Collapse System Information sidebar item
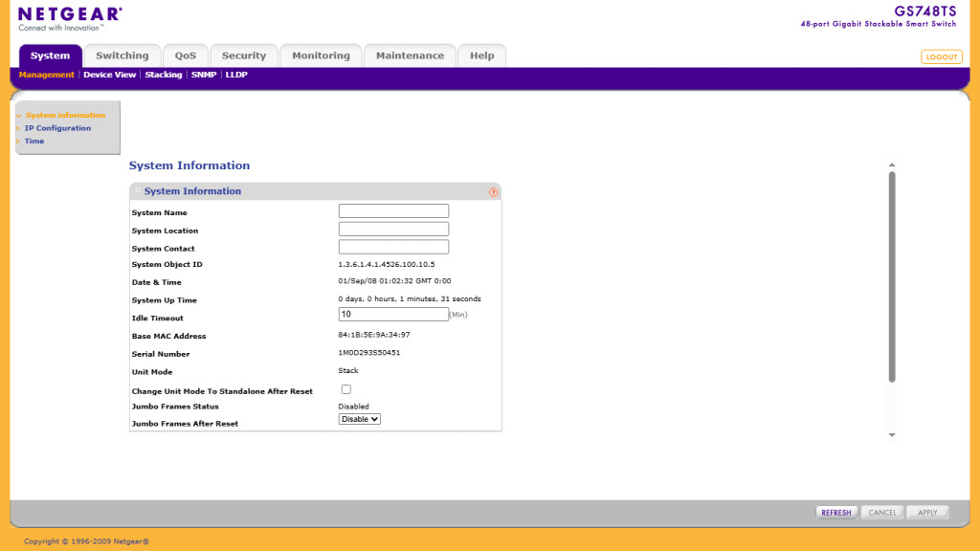 [x=64, y=116]
